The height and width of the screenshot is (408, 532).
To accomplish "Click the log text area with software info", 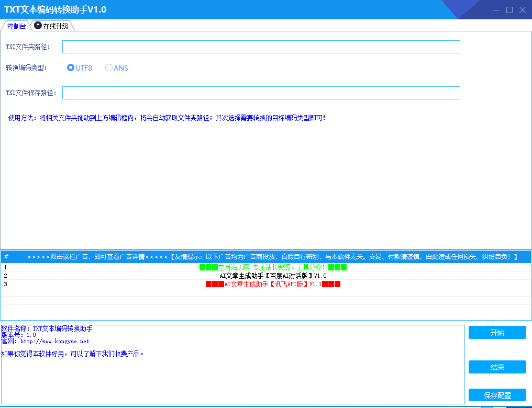I will [x=232, y=364].
